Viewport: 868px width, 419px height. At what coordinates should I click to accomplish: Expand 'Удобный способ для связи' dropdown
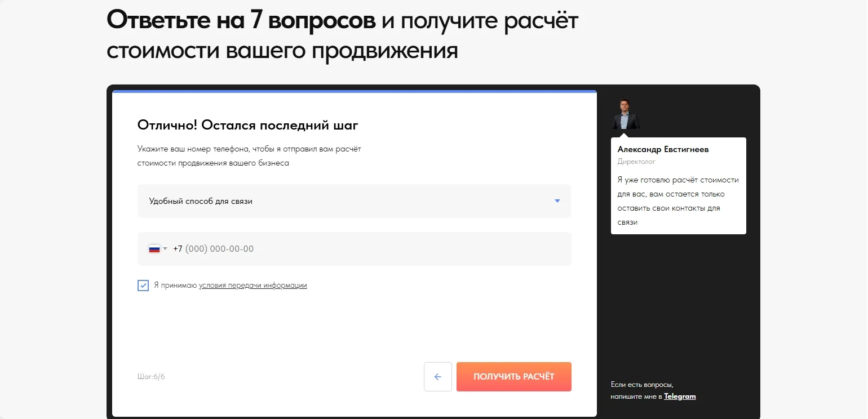point(355,201)
